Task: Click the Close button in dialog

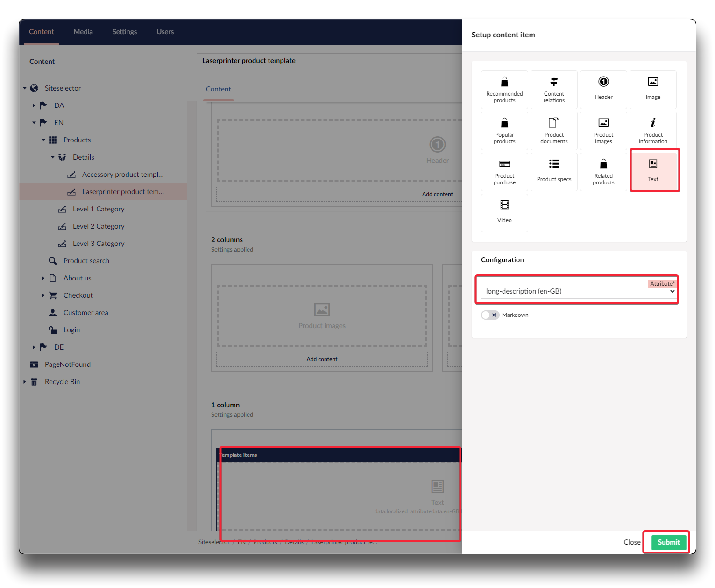Action: pyautogui.click(x=631, y=542)
